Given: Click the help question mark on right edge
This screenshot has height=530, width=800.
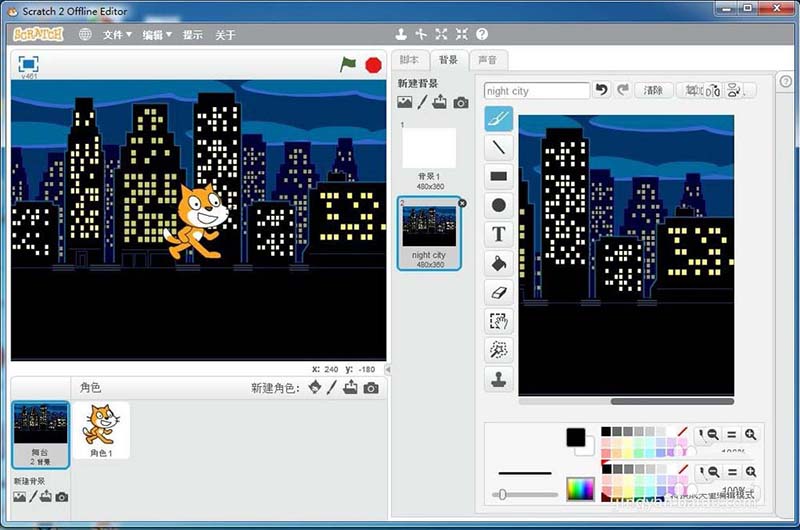Looking at the screenshot, I should 786,81.
